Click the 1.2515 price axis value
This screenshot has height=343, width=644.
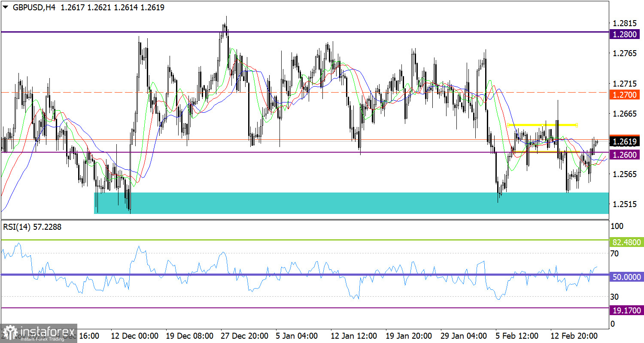tap(625, 204)
